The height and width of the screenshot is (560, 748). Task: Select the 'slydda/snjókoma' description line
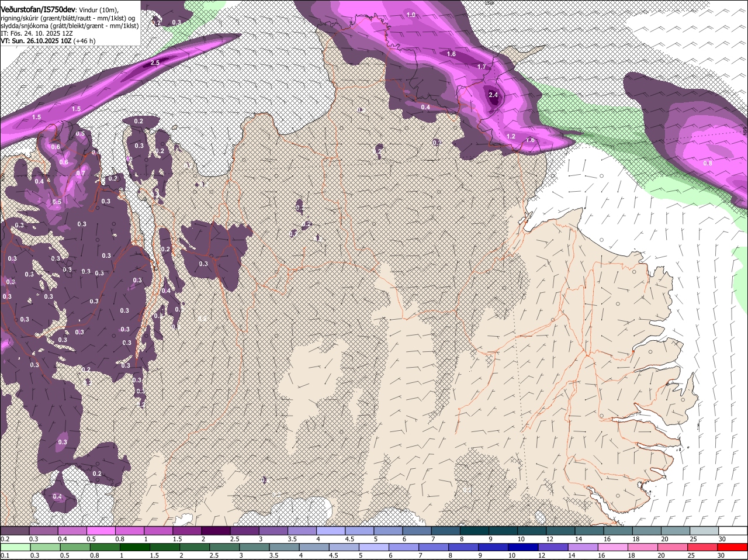[x=70, y=26]
